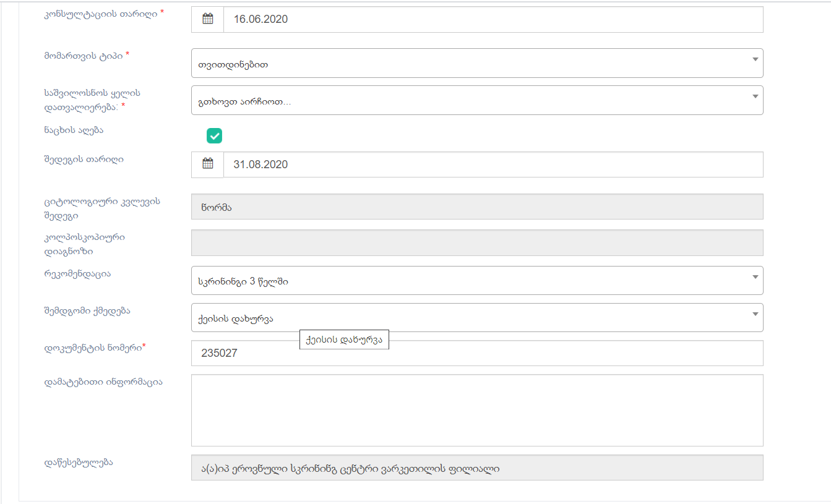
Task: Click the ციტოლოგიური კვლევის შედეგი field
Action: (476, 207)
